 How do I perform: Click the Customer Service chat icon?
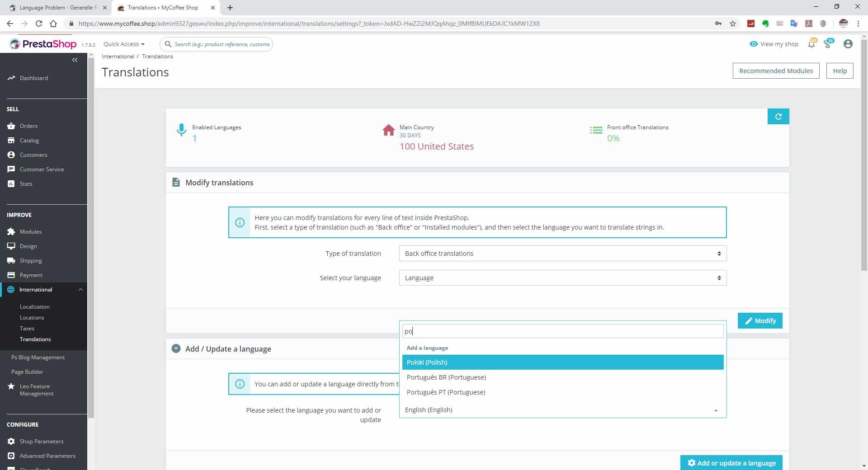tap(11, 169)
